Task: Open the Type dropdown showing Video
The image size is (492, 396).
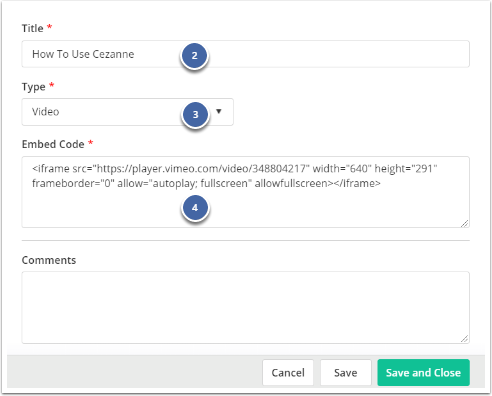Action: (127, 112)
